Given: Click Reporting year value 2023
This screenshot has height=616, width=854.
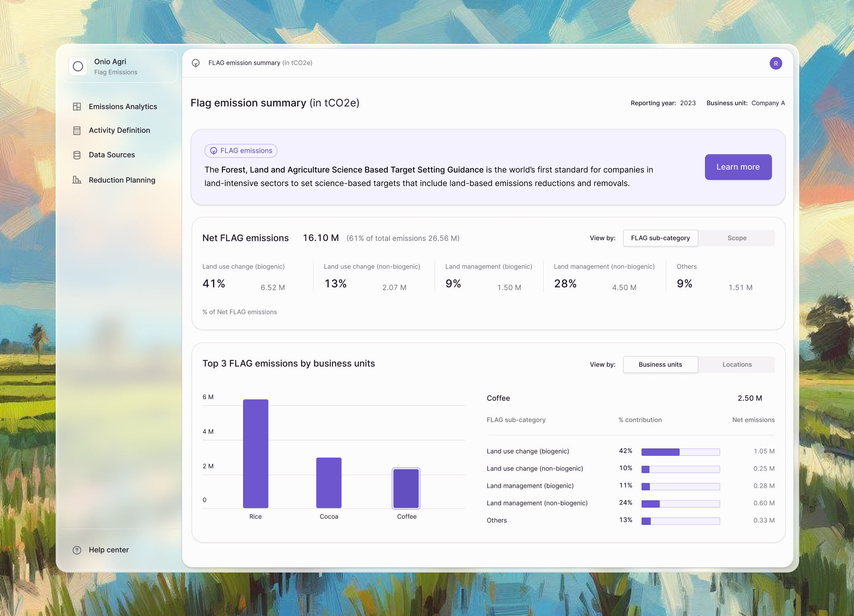Looking at the screenshot, I should (x=688, y=103).
